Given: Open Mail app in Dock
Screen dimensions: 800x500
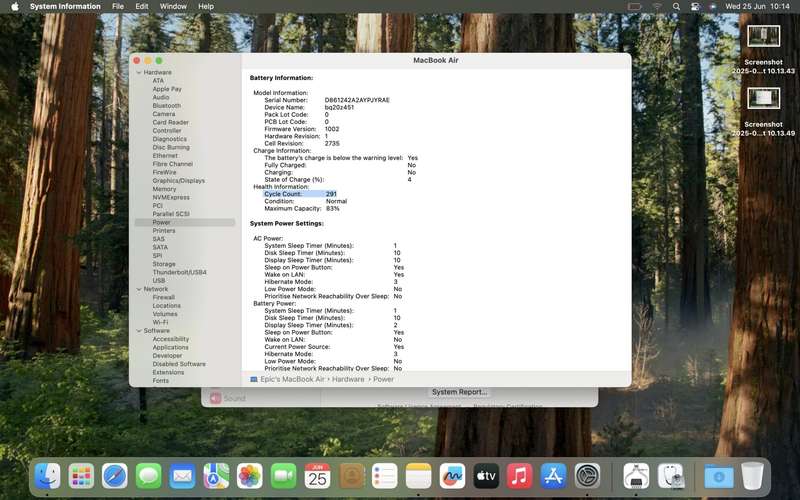Looking at the screenshot, I should (182, 476).
